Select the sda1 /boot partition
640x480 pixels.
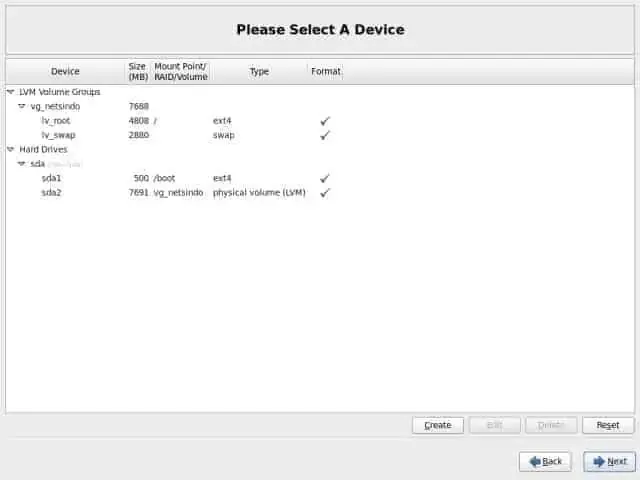[52, 178]
